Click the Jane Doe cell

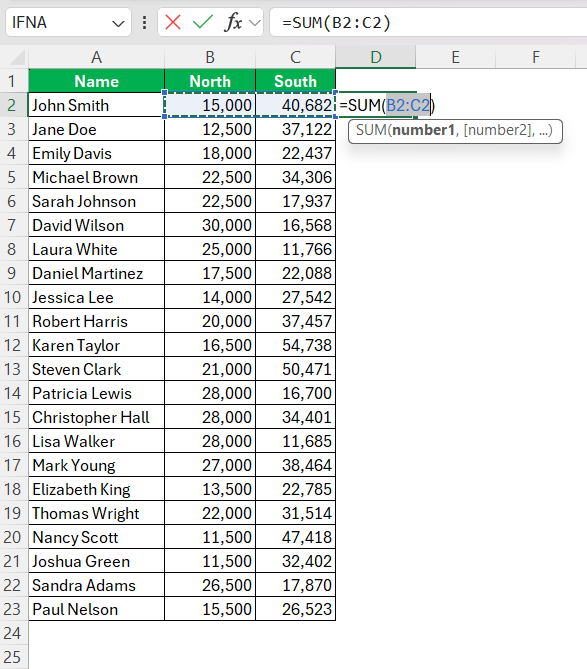(x=96, y=129)
